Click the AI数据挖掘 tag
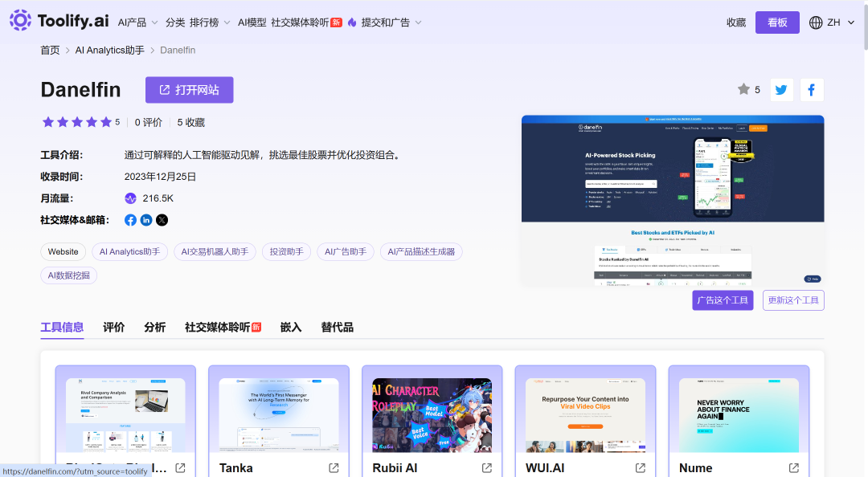868x477 pixels. [x=68, y=275]
